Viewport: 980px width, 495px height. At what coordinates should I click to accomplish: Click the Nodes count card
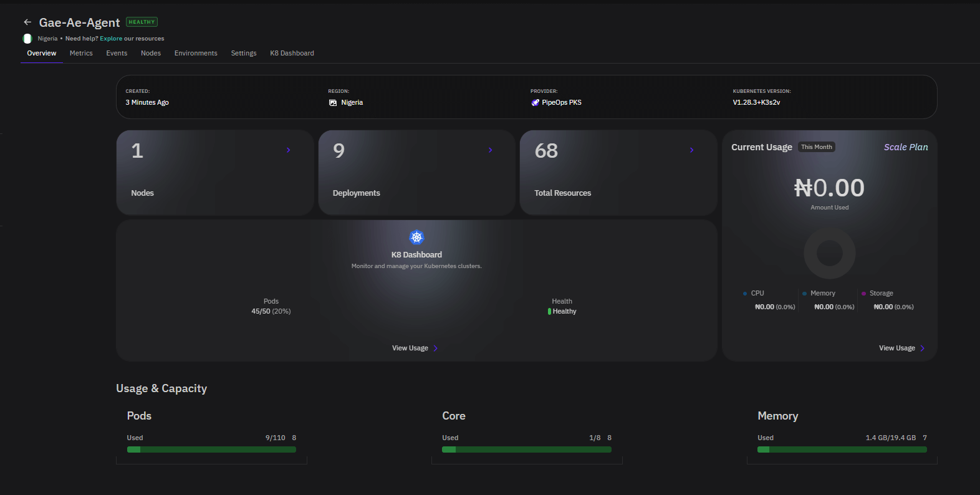point(215,173)
